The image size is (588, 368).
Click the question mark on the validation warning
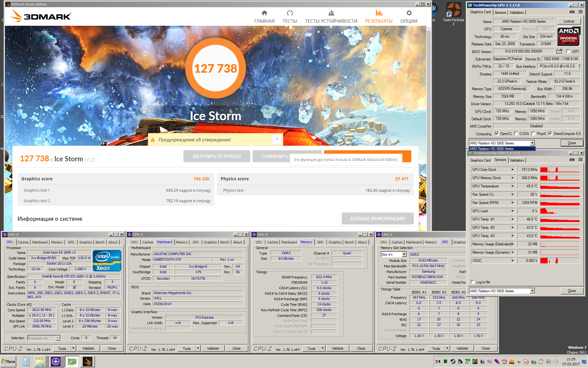pyautogui.click(x=277, y=140)
